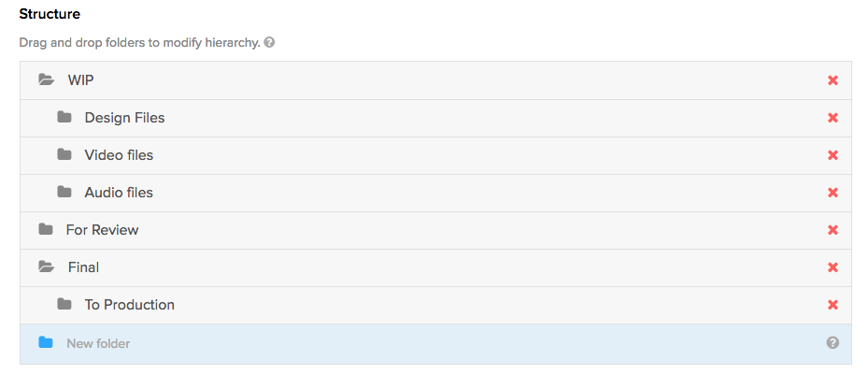Remove the Final folder
The height and width of the screenshot is (375, 868).
click(x=832, y=267)
